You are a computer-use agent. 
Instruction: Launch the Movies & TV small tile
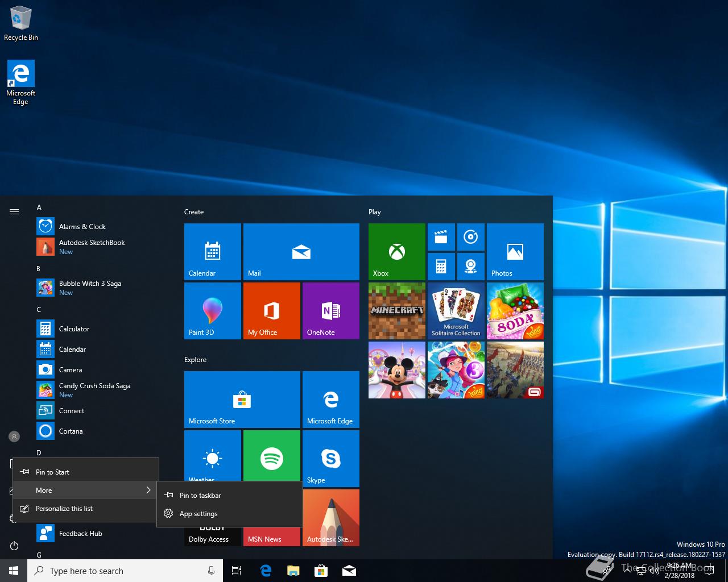441,237
